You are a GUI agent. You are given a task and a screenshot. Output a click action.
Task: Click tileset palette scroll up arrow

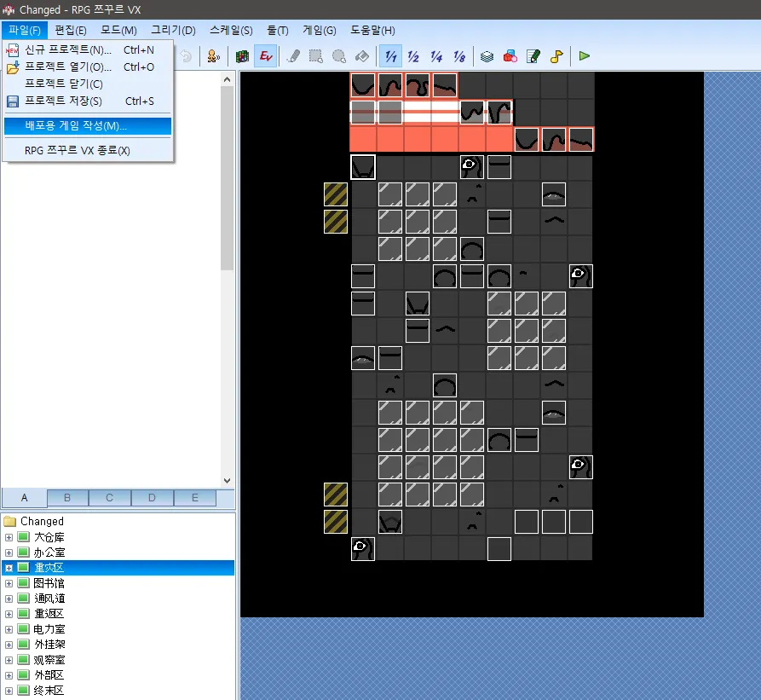(x=228, y=79)
